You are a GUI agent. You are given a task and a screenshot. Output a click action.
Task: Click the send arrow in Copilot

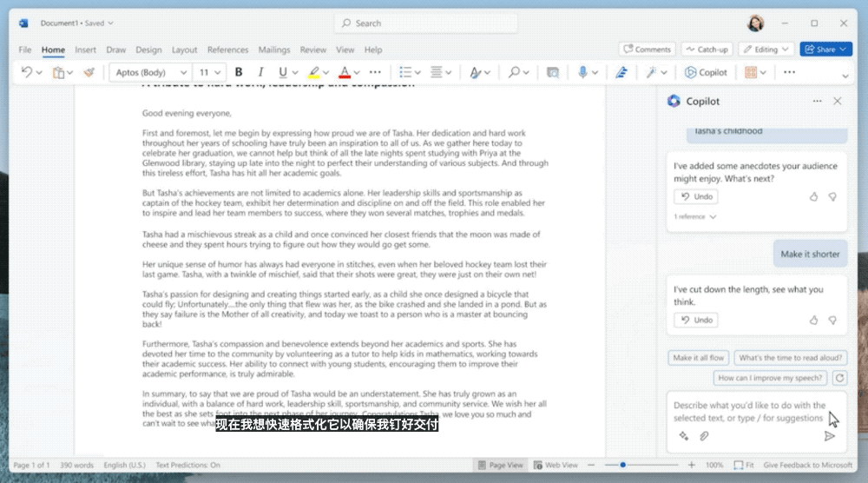829,436
